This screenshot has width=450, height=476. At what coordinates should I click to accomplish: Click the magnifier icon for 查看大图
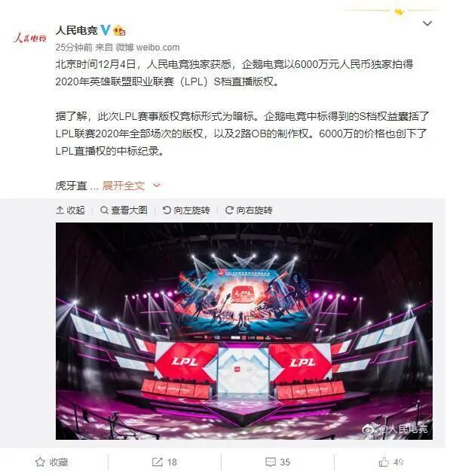click(x=104, y=210)
